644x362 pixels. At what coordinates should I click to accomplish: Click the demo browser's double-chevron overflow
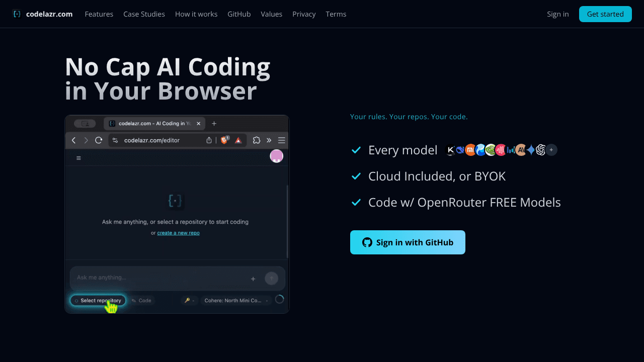point(269,140)
